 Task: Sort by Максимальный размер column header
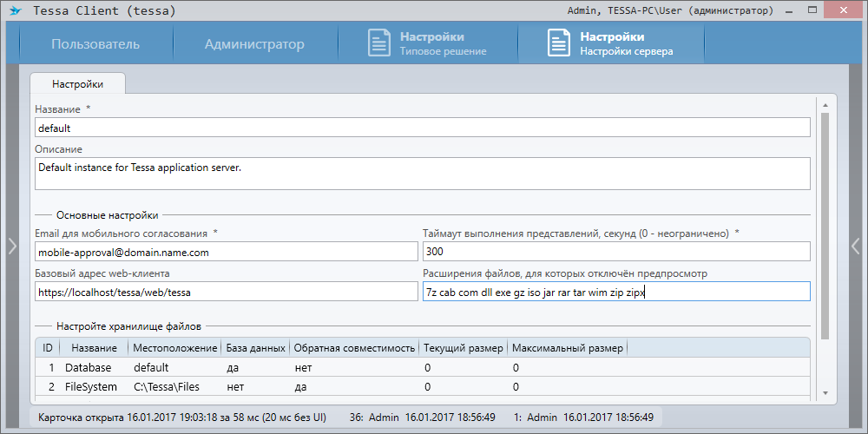point(568,348)
